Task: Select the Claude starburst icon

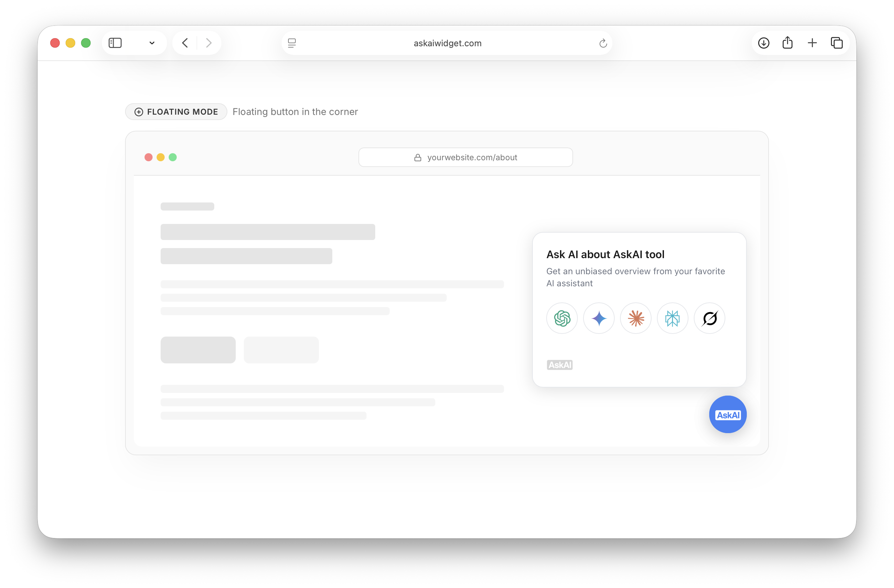Action: (x=635, y=318)
